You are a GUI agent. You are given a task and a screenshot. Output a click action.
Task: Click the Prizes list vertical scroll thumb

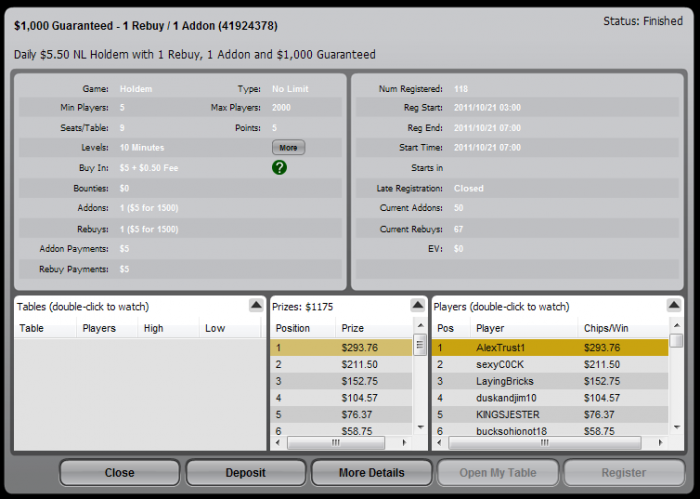click(420, 345)
